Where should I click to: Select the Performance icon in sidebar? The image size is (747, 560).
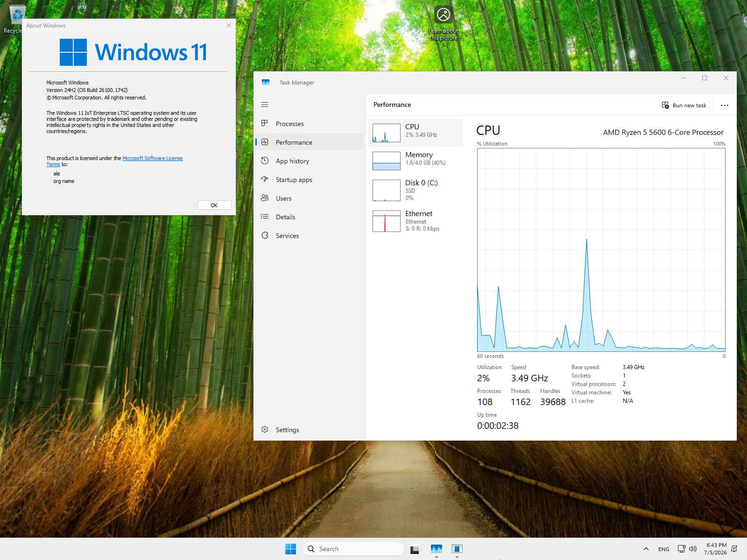[x=265, y=142]
